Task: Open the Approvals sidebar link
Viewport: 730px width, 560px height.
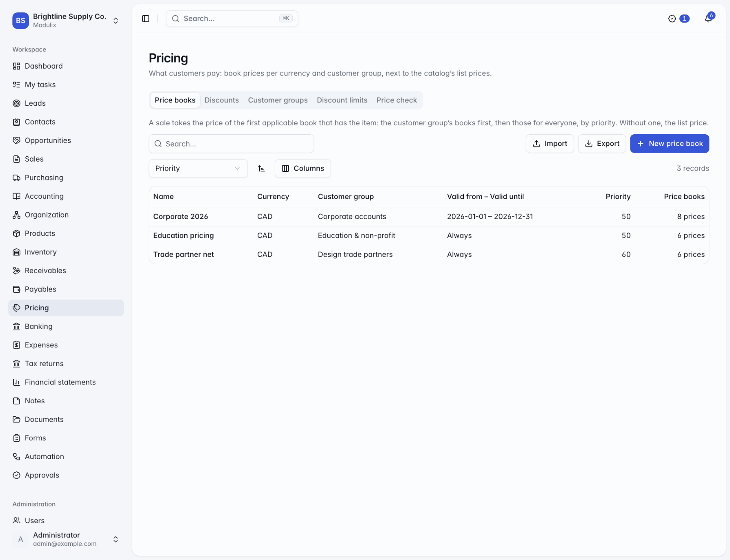Action: [x=66, y=475]
